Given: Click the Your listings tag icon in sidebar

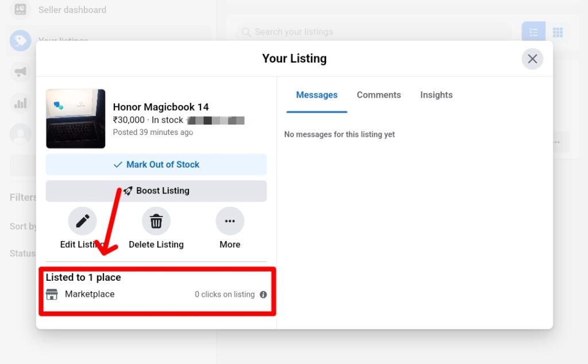Looking at the screenshot, I should tap(20, 41).
